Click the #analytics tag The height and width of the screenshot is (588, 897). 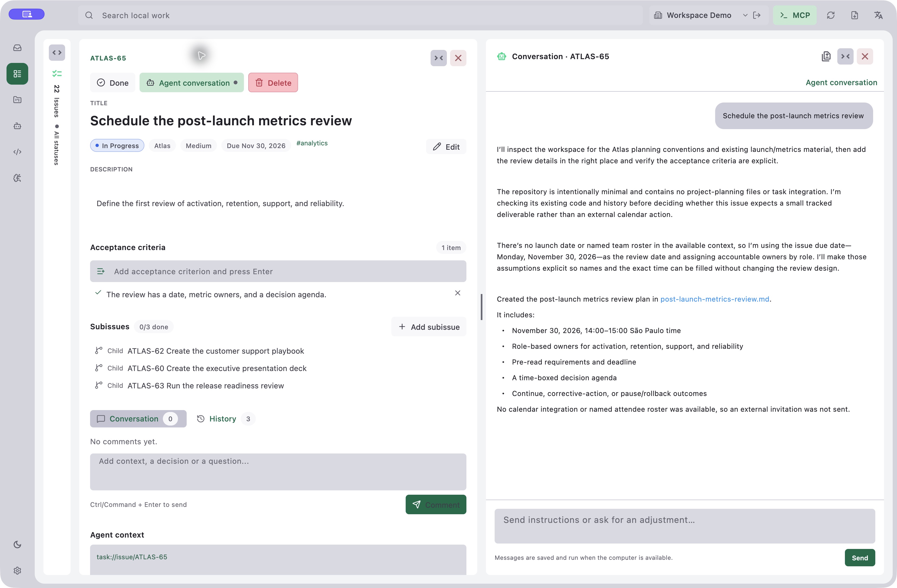point(312,143)
